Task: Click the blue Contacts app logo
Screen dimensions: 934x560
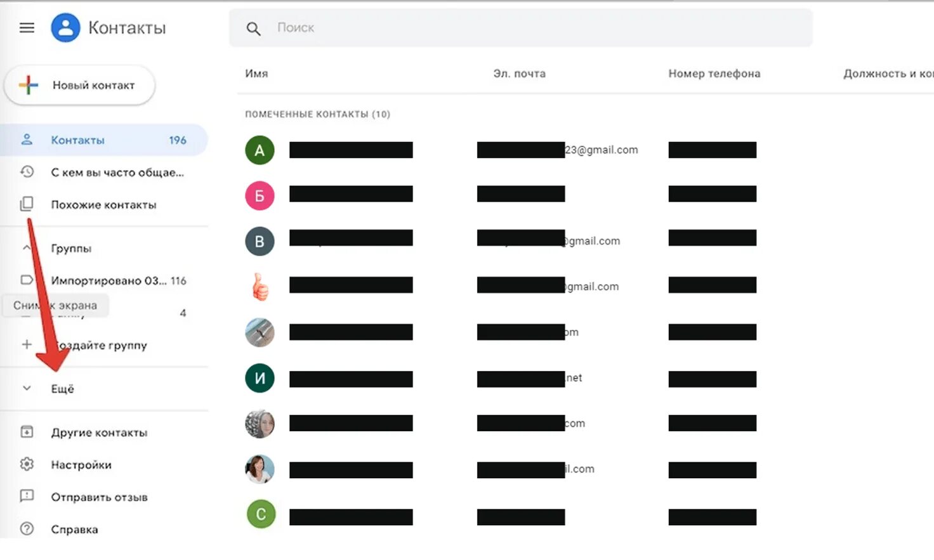Action: point(65,28)
